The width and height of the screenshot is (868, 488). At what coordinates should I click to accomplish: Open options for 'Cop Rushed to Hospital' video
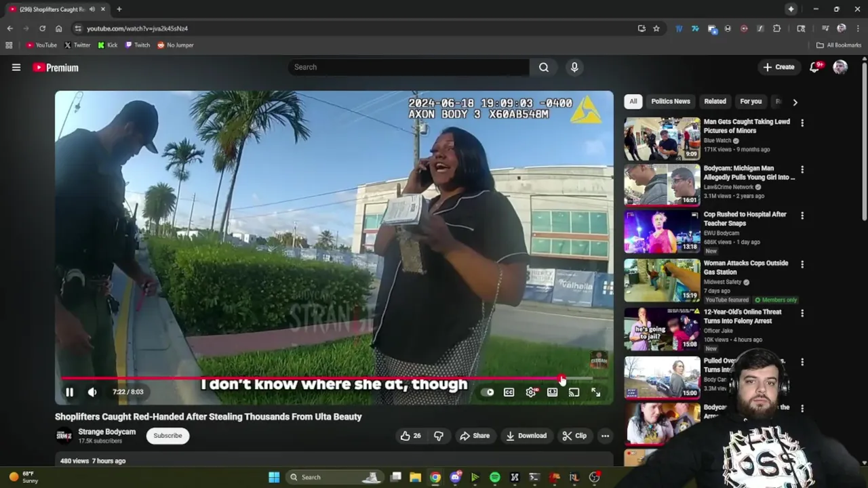click(x=802, y=216)
